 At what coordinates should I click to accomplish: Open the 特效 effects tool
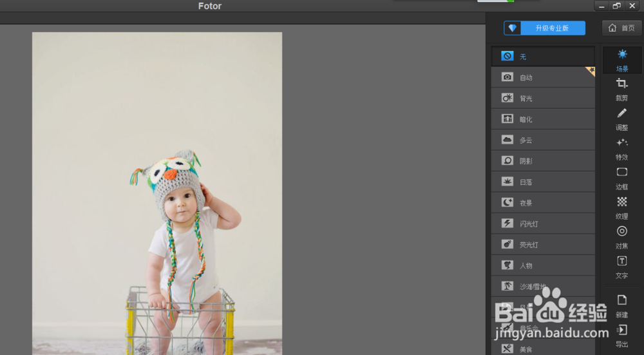click(x=622, y=149)
